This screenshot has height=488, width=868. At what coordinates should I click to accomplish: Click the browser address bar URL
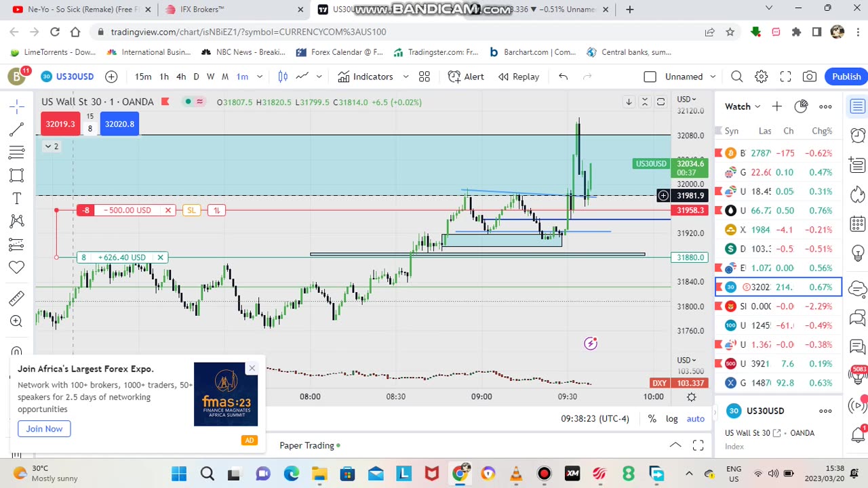point(248,32)
